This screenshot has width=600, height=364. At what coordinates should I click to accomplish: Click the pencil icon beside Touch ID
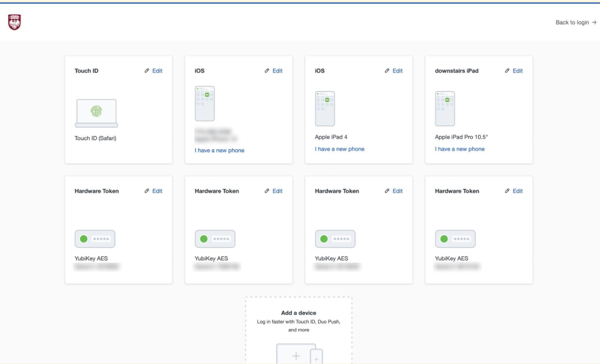click(x=147, y=70)
